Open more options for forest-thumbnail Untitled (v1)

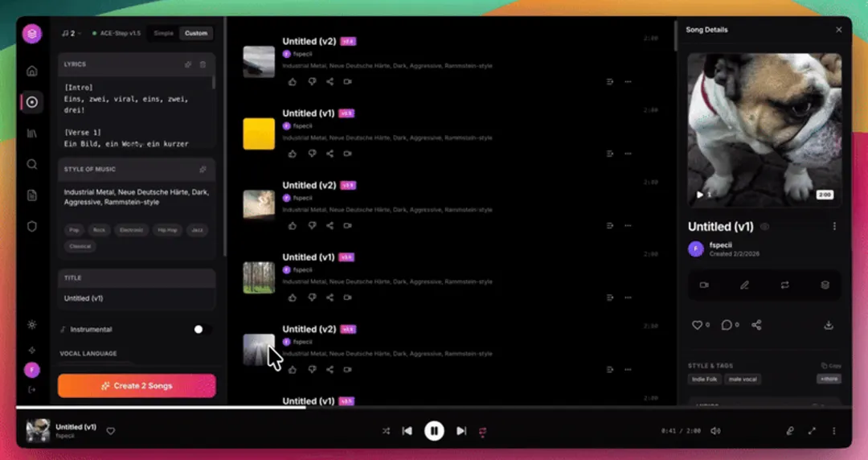[628, 298]
